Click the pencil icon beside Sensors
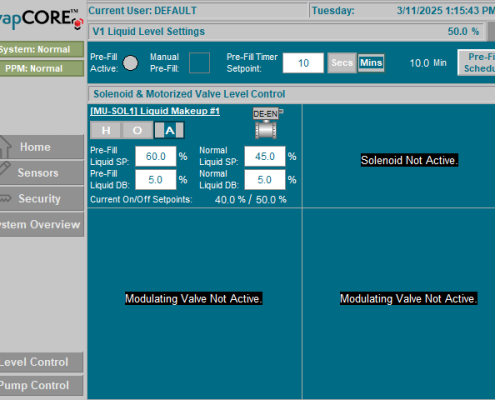 (5, 168)
